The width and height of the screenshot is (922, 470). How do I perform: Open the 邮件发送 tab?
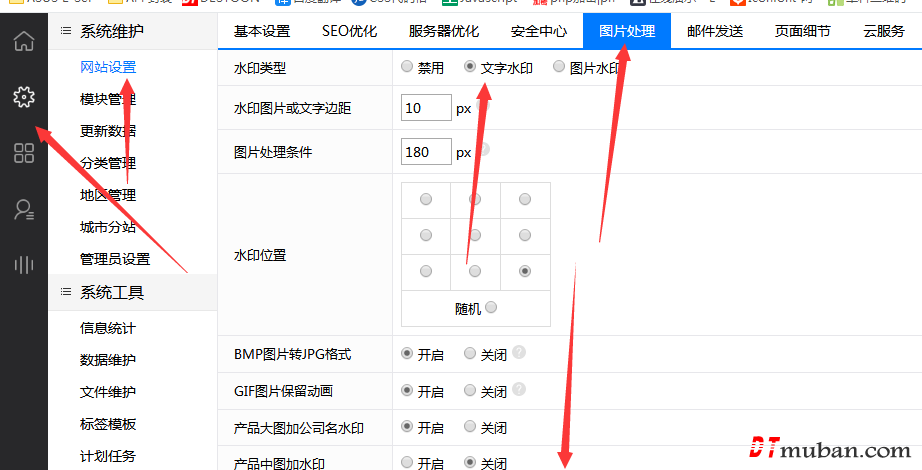point(715,31)
